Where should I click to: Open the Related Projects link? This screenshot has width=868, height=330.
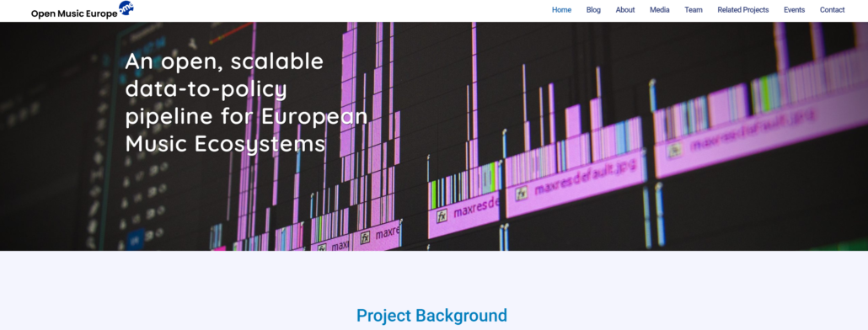[x=743, y=10]
